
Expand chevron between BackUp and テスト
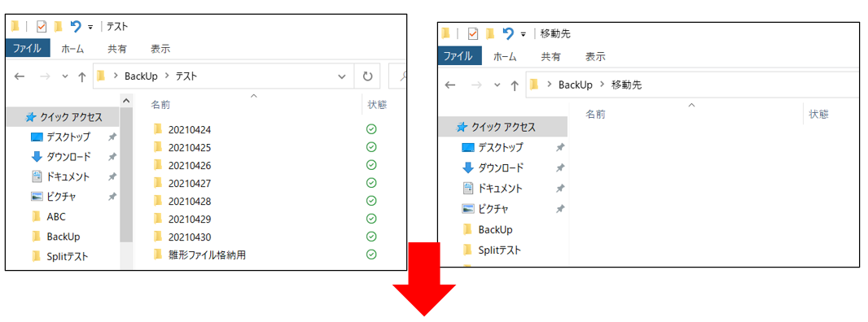coord(166,76)
